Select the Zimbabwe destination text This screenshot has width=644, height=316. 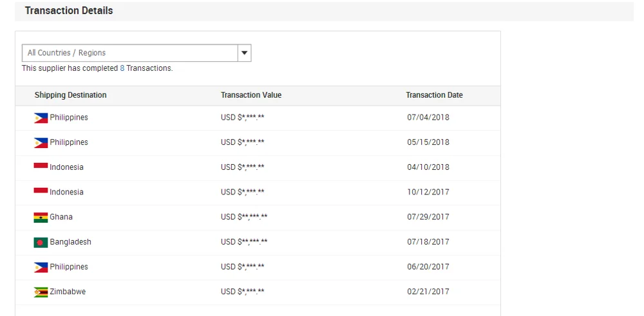(x=68, y=292)
